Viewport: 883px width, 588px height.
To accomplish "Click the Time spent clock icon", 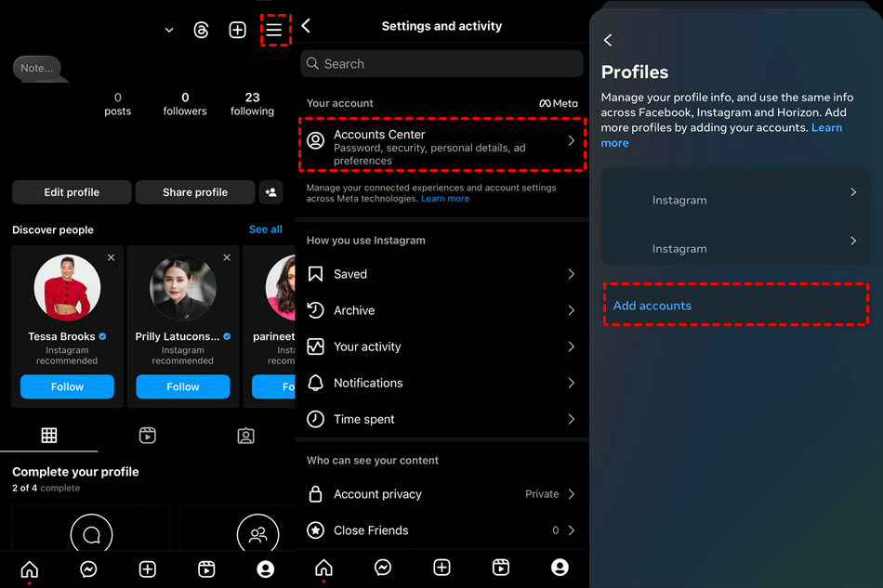I will (x=315, y=419).
